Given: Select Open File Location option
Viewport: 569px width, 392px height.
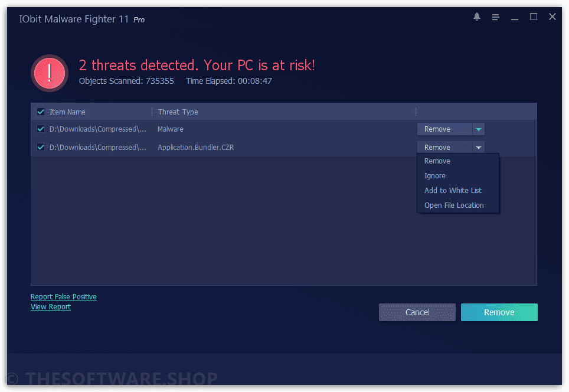Looking at the screenshot, I should [458, 205].
